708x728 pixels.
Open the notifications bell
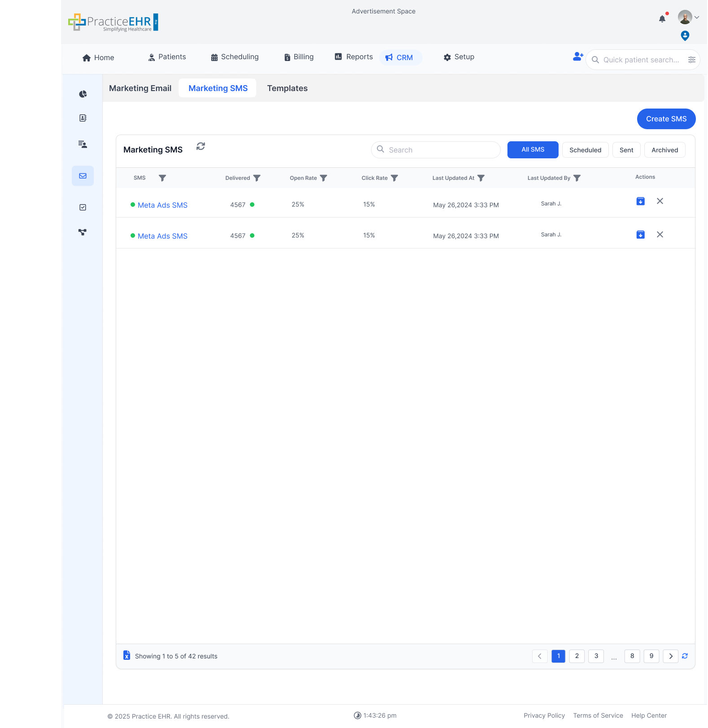pyautogui.click(x=662, y=19)
